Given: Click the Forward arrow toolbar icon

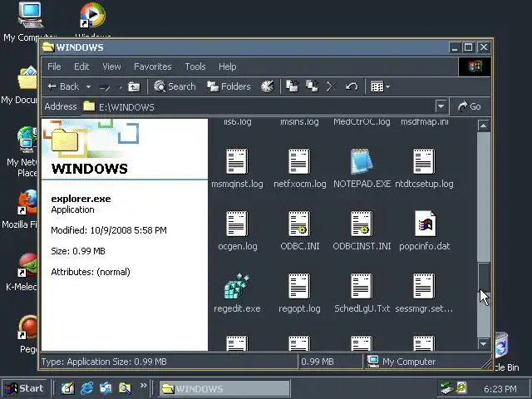Looking at the screenshot, I should click(x=105, y=87).
